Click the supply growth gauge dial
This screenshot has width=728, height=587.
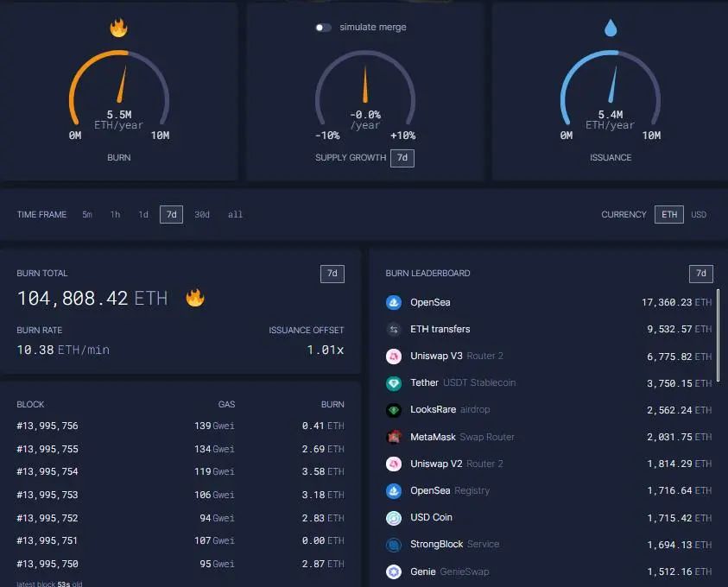365,88
